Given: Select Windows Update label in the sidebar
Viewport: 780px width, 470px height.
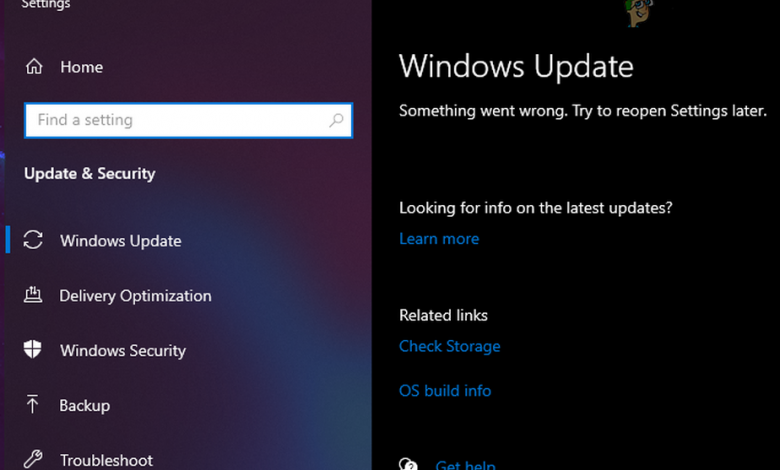Looking at the screenshot, I should [x=120, y=241].
